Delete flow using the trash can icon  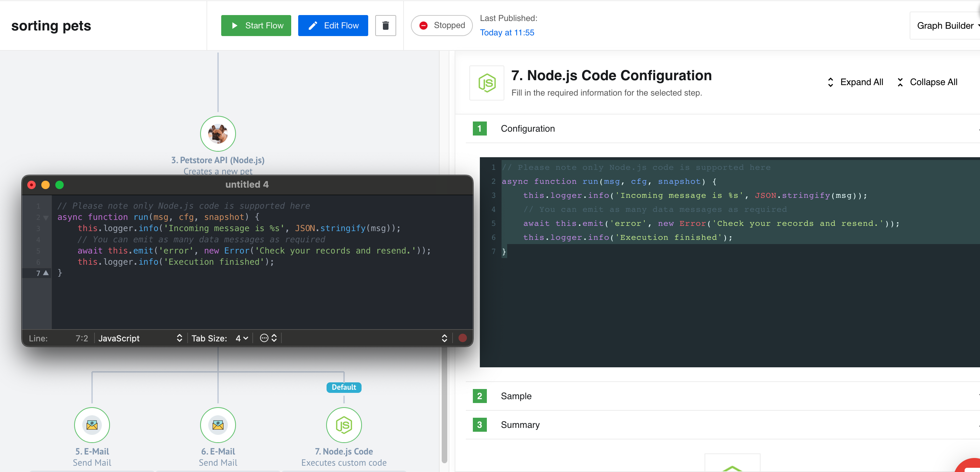click(x=385, y=26)
